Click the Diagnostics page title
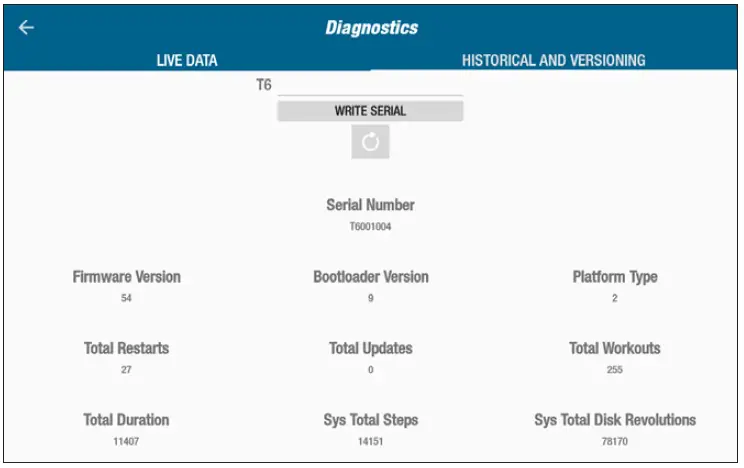 tap(371, 28)
